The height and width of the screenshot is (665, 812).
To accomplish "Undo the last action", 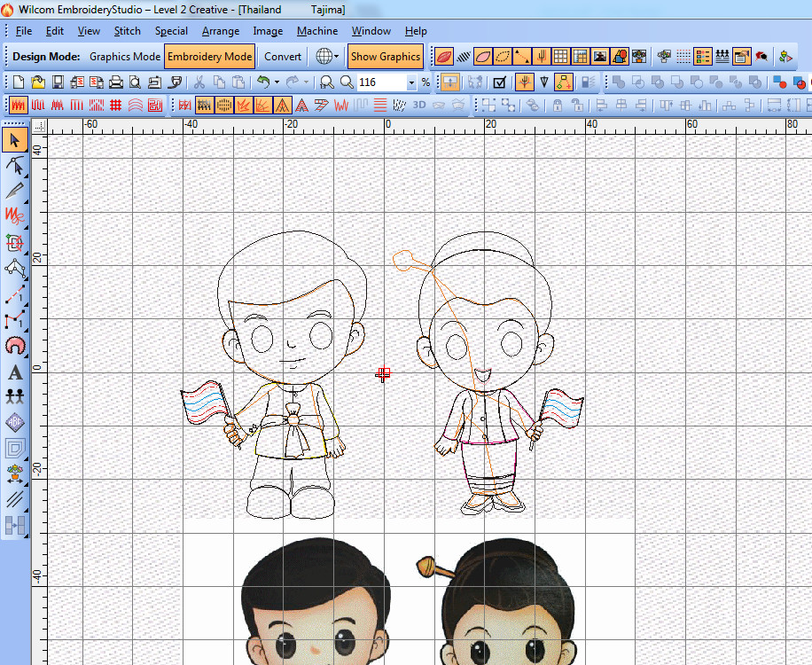I will click(x=264, y=82).
